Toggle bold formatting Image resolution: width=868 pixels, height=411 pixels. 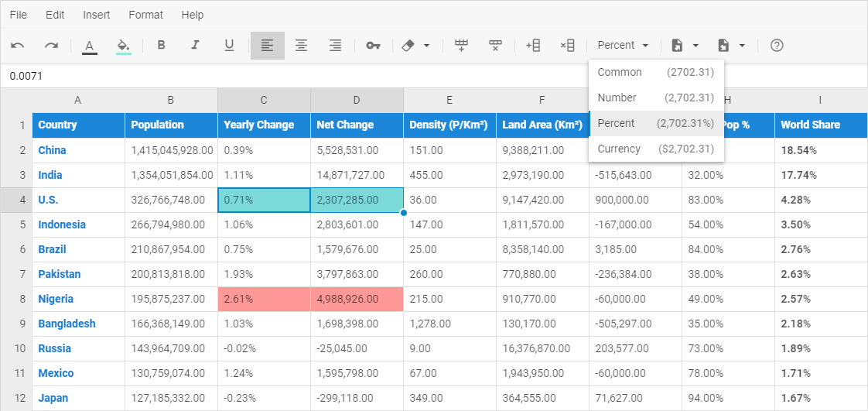[161, 46]
